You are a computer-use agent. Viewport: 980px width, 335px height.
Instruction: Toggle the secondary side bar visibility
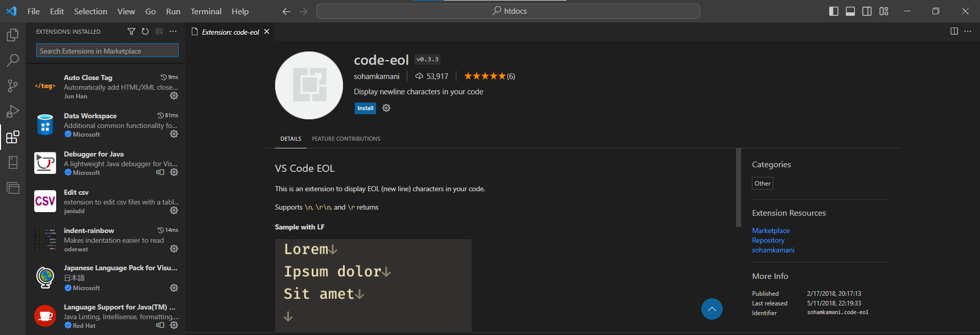point(867,11)
